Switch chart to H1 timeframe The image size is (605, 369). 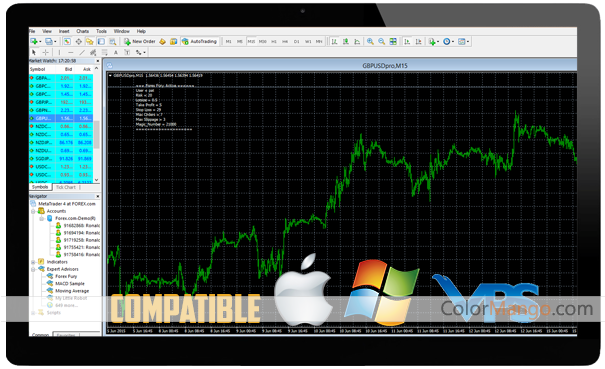click(x=274, y=41)
